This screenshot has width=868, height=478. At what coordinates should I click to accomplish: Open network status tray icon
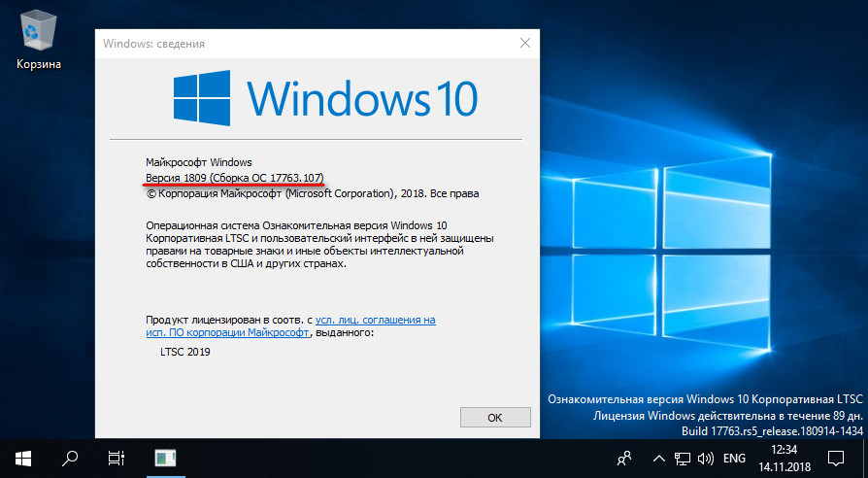682,459
